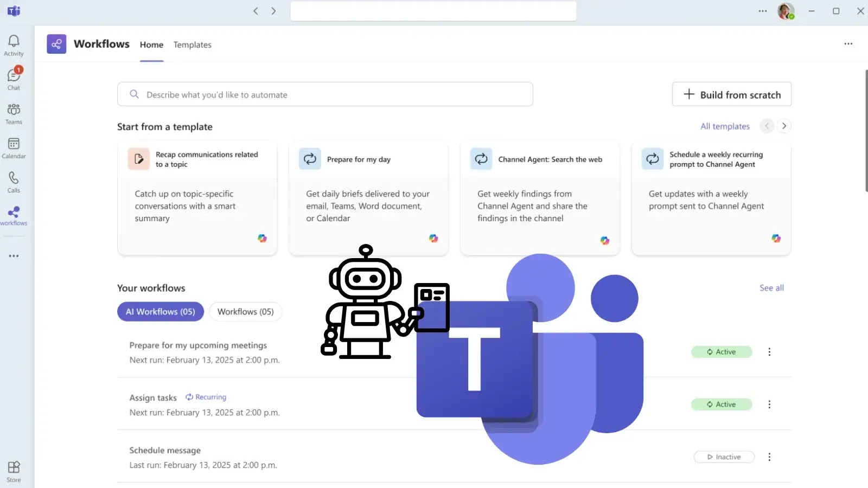This screenshot has height=488, width=868.
Task: Open the Activity feed
Action: click(14, 44)
